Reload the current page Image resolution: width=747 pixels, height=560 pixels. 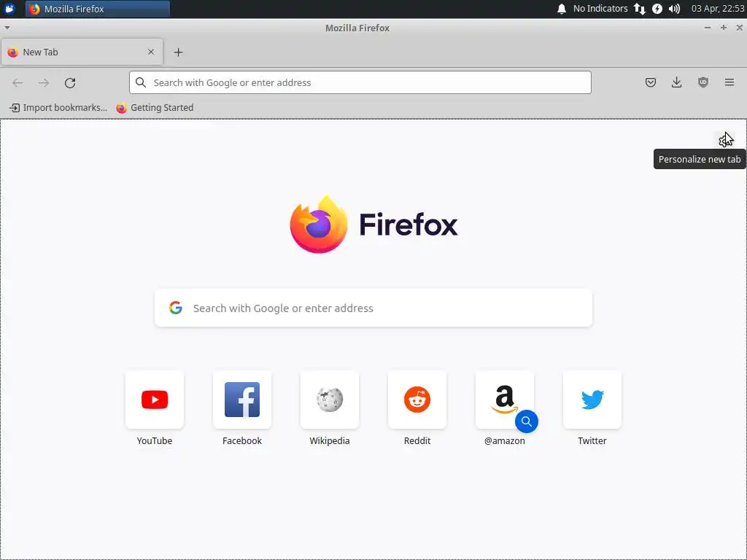click(70, 83)
